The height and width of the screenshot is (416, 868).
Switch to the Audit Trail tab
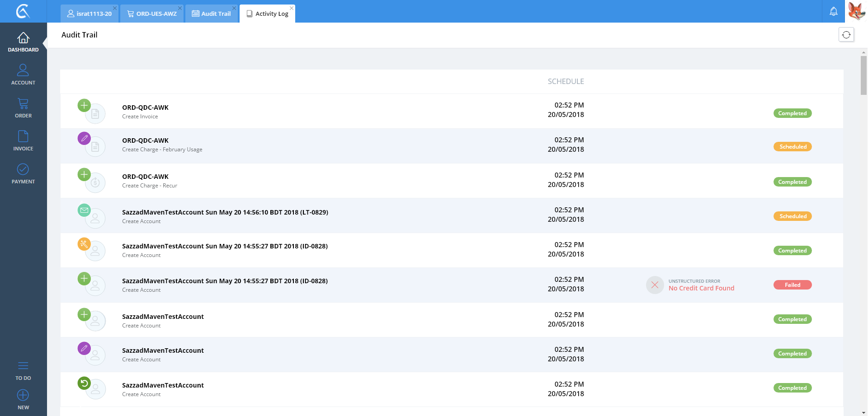pyautogui.click(x=212, y=14)
